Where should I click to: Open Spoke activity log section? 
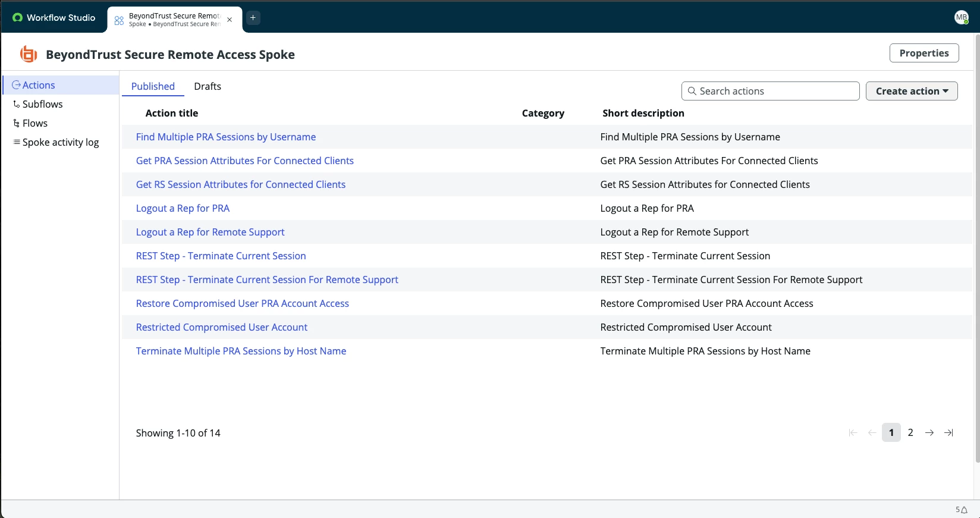(61, 142)
